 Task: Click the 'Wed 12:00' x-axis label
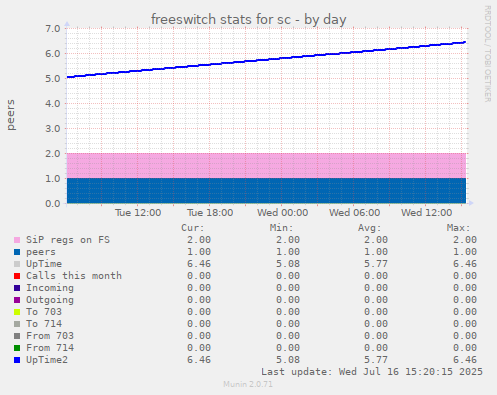click(x=426, y=213)
